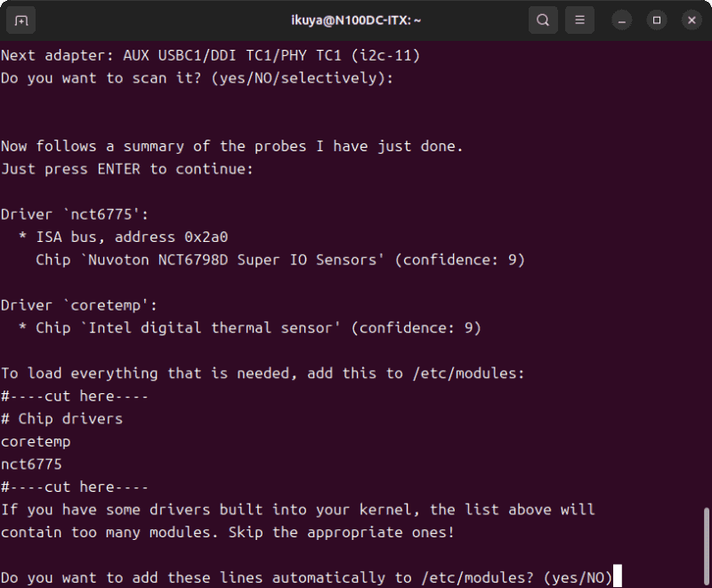
Task: Click the "# Chip drivers" comment line
Action: tap(61, 419)
